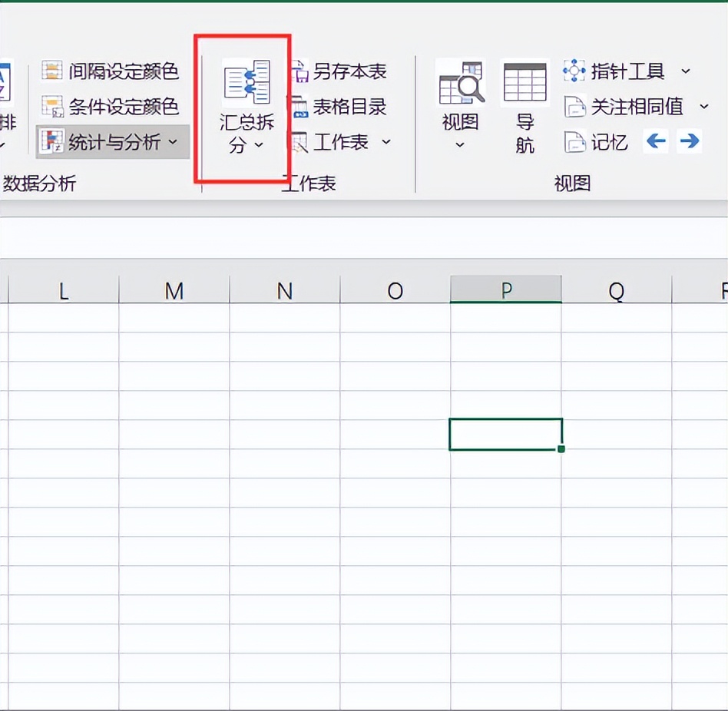Image resolution: width=728 pixels, height=711 pixels.
Task: Click the selected cell in column P
Action: tap(505, 434)
